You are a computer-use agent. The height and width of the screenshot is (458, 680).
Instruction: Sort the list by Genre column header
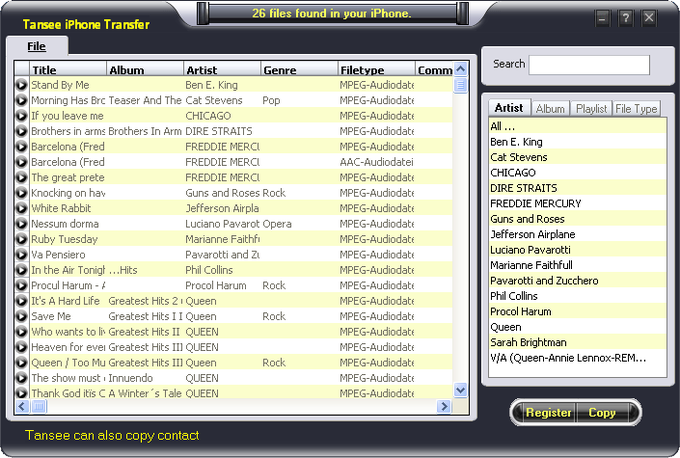pos(299,69)
